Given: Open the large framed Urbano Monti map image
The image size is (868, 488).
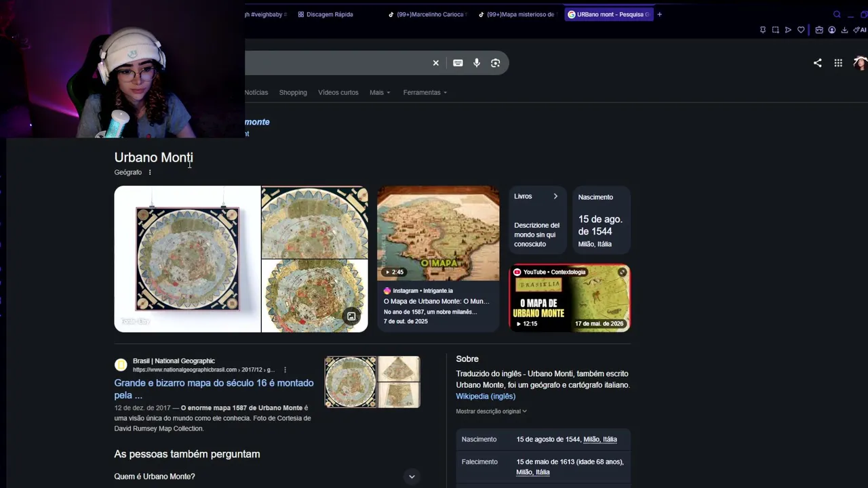Looking at the screenshot, I should pos(187,259).
